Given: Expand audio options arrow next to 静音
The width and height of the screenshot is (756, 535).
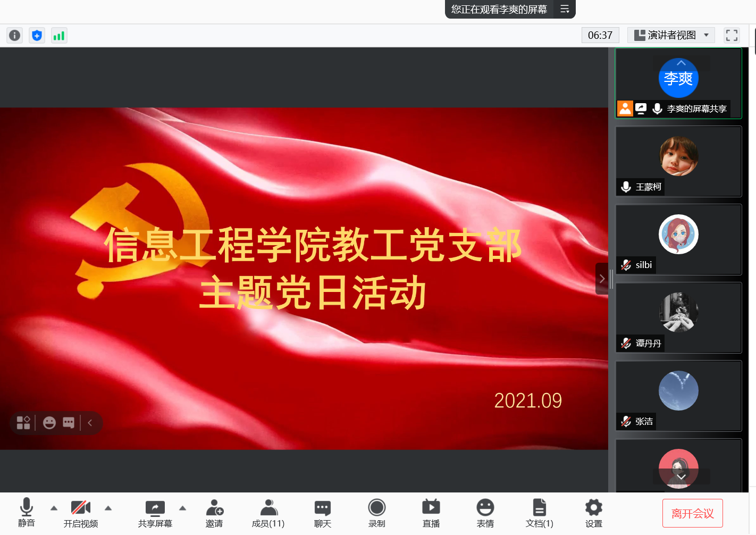Looking at the screenshot, I should point(54,508).
